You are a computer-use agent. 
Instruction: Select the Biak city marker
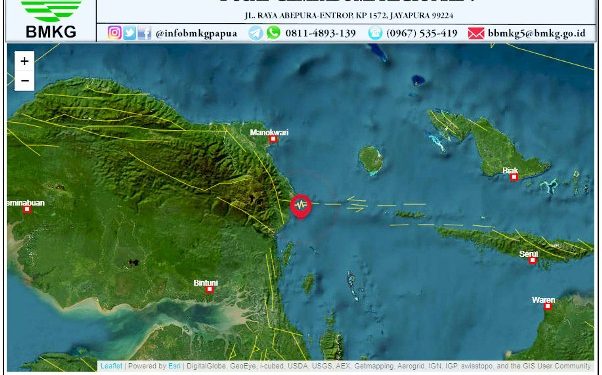pos(514,177)
